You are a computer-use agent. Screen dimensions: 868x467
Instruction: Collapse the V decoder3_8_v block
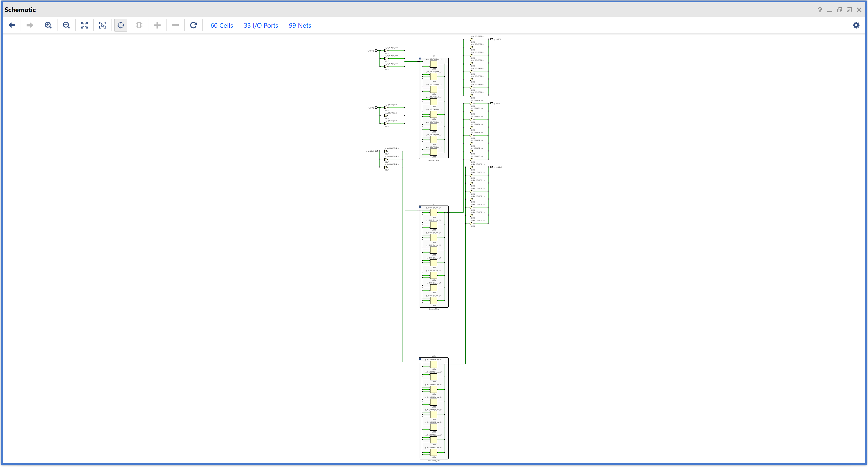point(420,207)
